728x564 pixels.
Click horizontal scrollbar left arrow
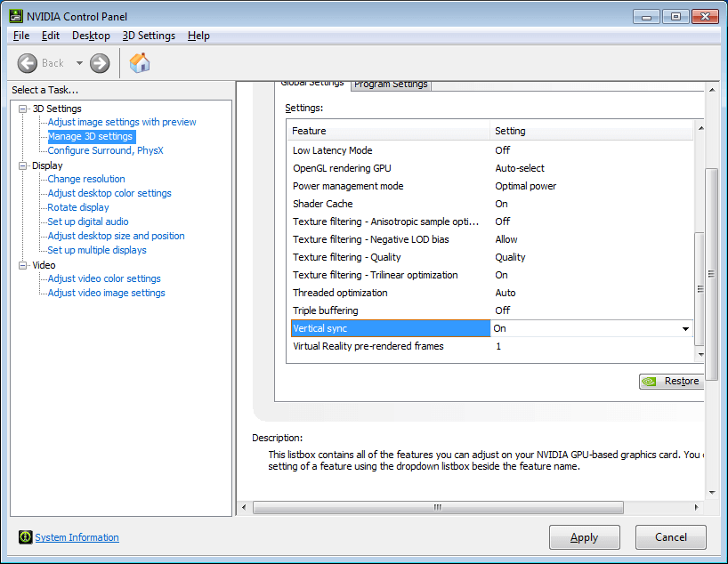coord(244,507)
